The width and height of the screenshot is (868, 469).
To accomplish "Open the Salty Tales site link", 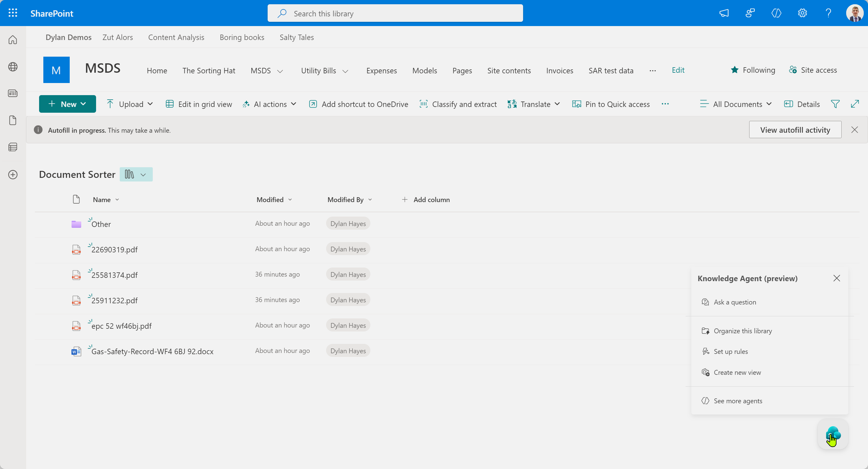I will (296, 37).
